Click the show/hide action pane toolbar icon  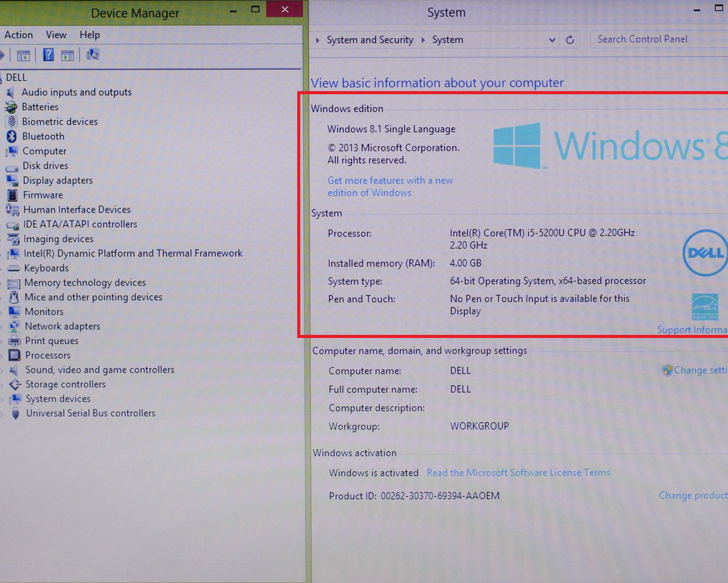pos(67,55)
